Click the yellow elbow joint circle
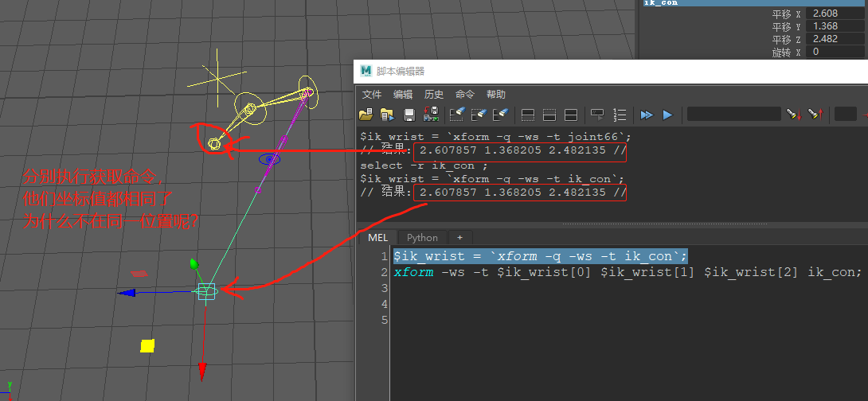 (x=250, y=109)
